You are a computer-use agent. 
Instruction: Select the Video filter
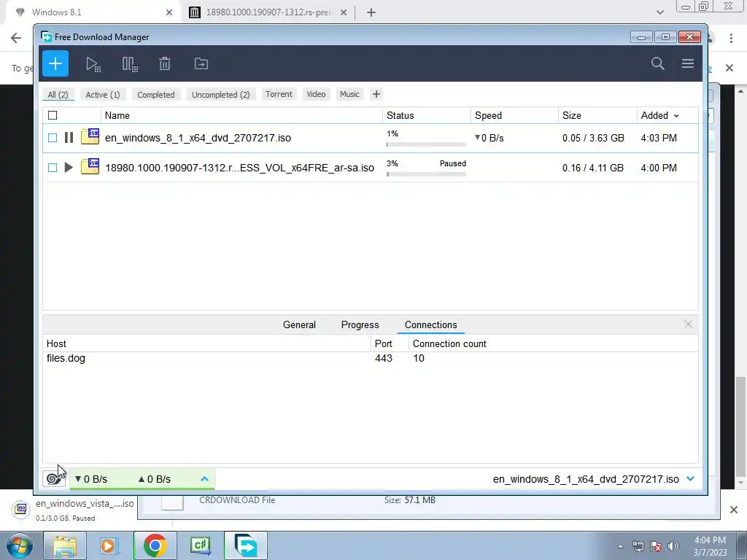(x=316, y=94)
